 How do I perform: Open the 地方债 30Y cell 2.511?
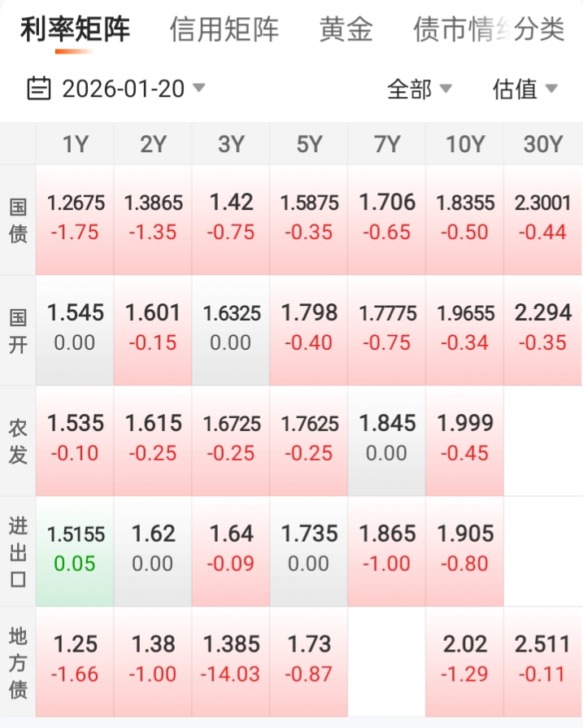(x=543, y=660)
